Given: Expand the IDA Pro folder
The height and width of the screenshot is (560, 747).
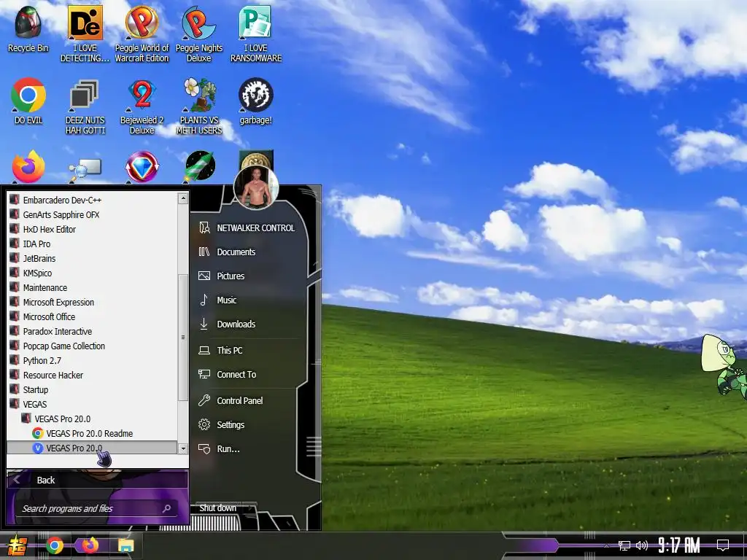Looking at the screenshot, I should point(92,244).
